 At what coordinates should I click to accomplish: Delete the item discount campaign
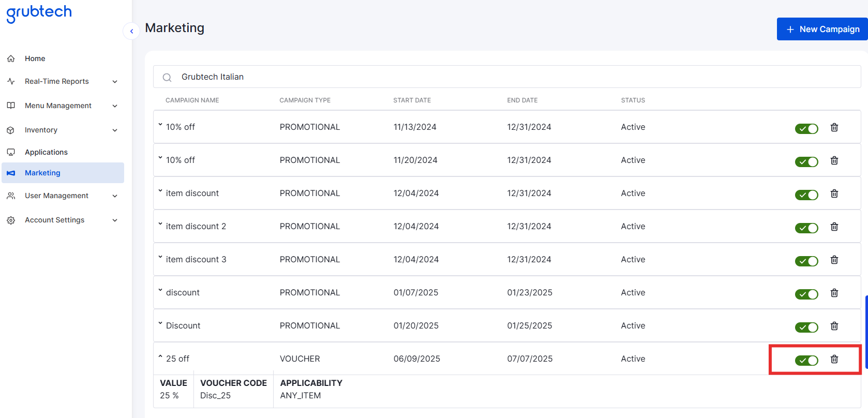click(834, 193)
